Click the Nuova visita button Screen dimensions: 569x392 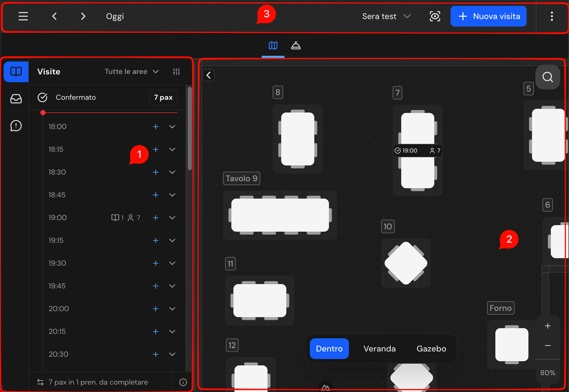click(x=488, y=16)
